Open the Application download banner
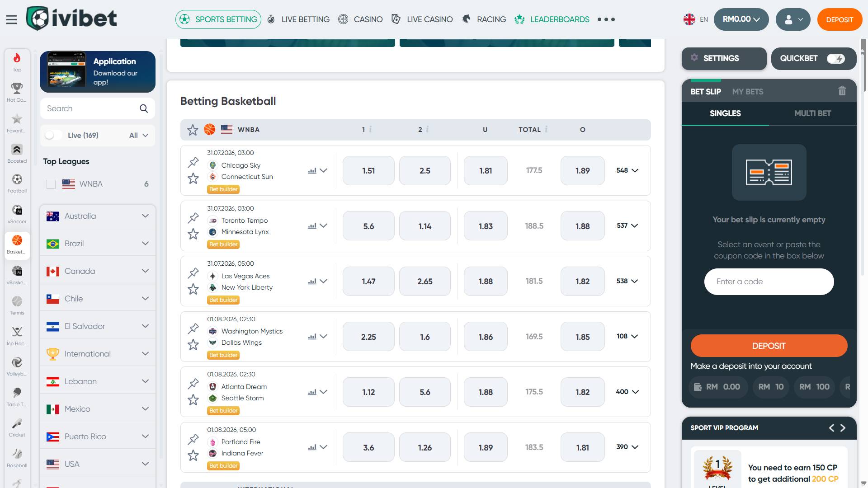 (x=98, y=72)
